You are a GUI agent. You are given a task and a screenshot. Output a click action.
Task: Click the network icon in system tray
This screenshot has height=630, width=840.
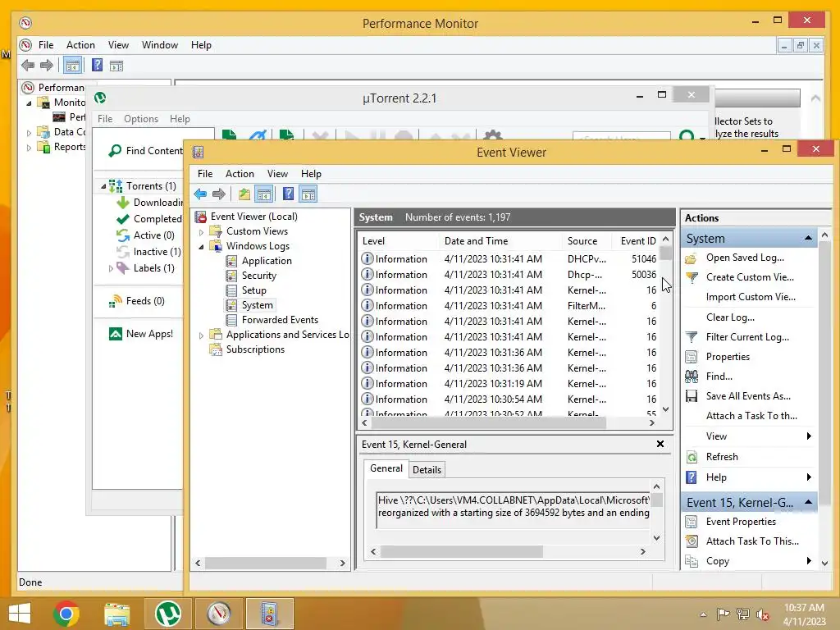tap(742, 614)
